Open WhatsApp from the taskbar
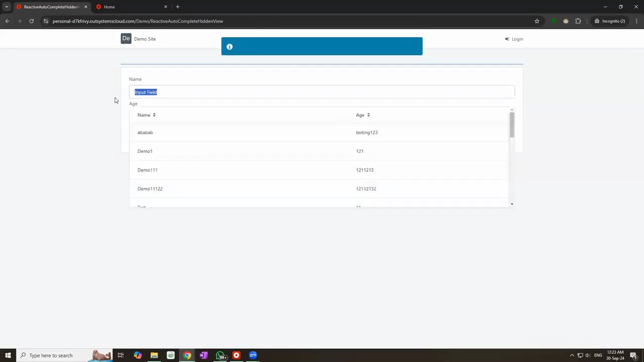 pyautogui.click(x=220, y=355)
